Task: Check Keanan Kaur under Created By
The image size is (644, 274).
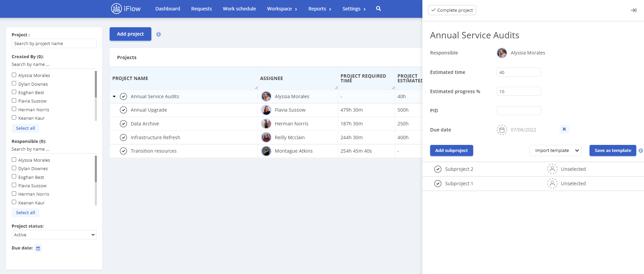Action: click(14, 117)
